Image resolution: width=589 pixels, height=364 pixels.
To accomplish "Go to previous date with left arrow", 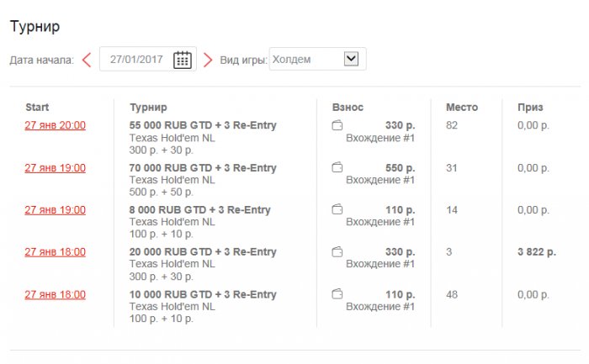I will (87, 60).
